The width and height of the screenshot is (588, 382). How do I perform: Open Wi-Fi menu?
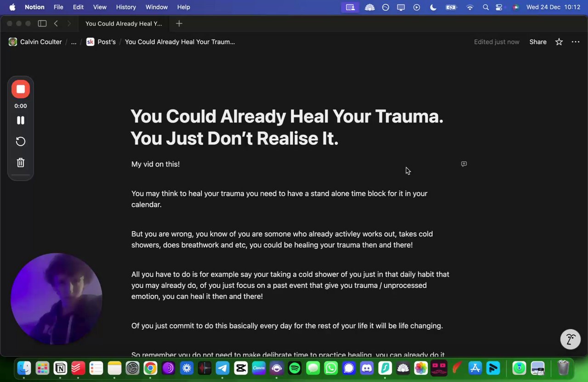coord(469,7)
